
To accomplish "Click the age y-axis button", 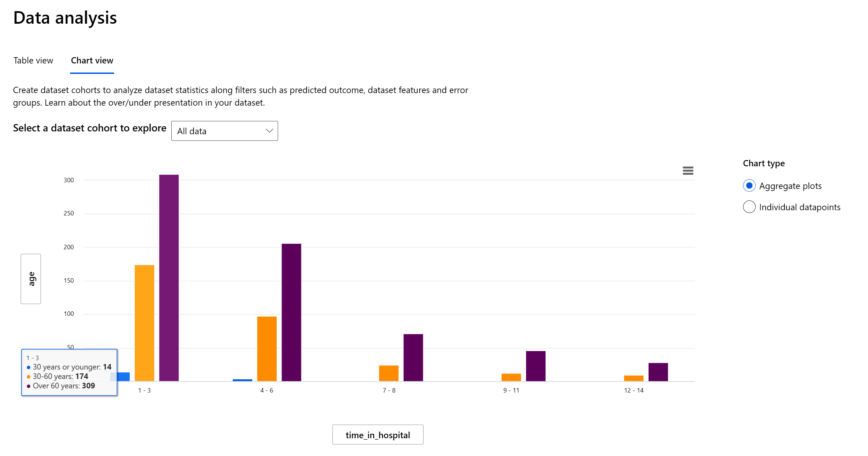I will (31, 279).
